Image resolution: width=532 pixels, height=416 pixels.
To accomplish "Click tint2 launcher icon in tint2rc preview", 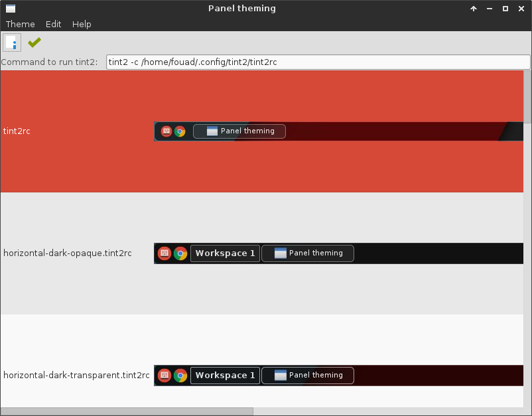I will [165, 131].
